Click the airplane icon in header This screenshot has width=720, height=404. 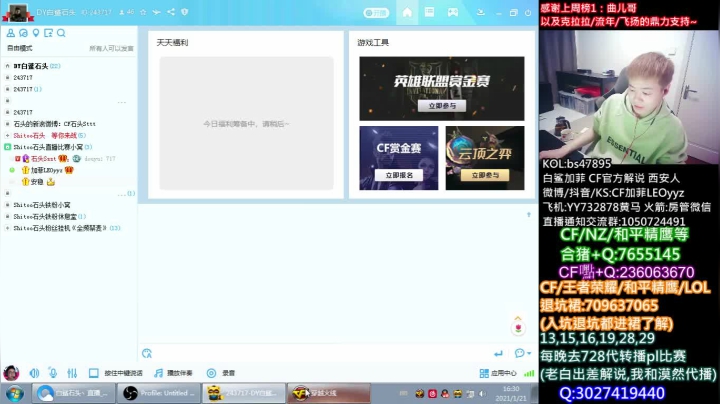(x=157, y=12)
